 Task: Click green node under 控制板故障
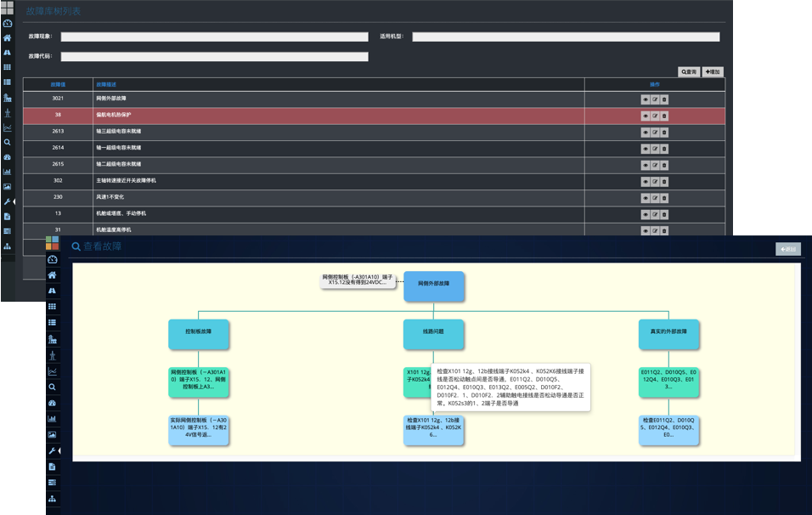click(199, 382)
